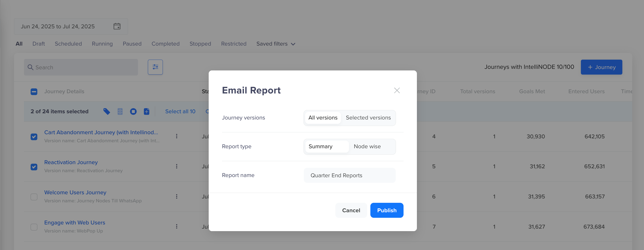Publish the email report
The image size is (644, 250).
click(x=387, y=210)
